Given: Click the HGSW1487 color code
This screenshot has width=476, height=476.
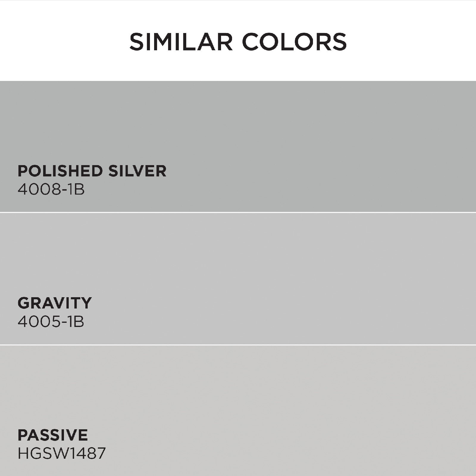Looking at the screenshot, I should click(x=62, y=454).
